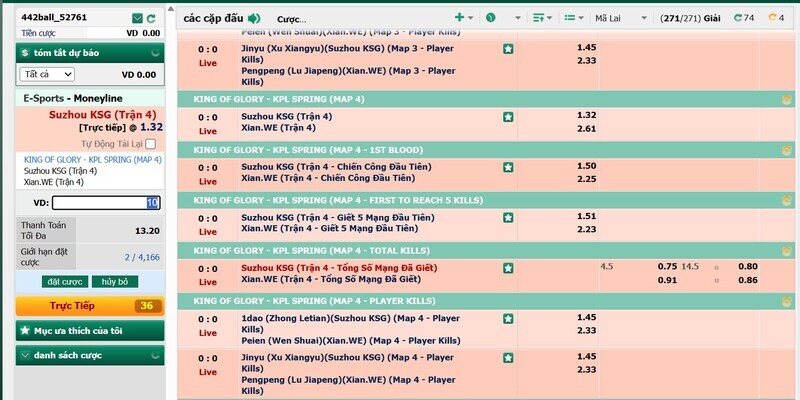Click the icon on MAP 4 - TOTAL KILLS header
This screenshot has width=800, height=400.
click(787, 251)
